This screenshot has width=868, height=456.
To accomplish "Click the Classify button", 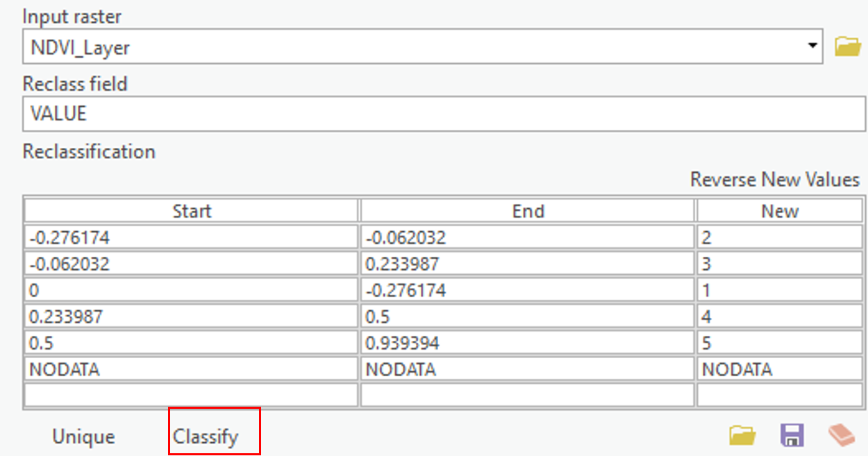I will click(x=206, y=437).
